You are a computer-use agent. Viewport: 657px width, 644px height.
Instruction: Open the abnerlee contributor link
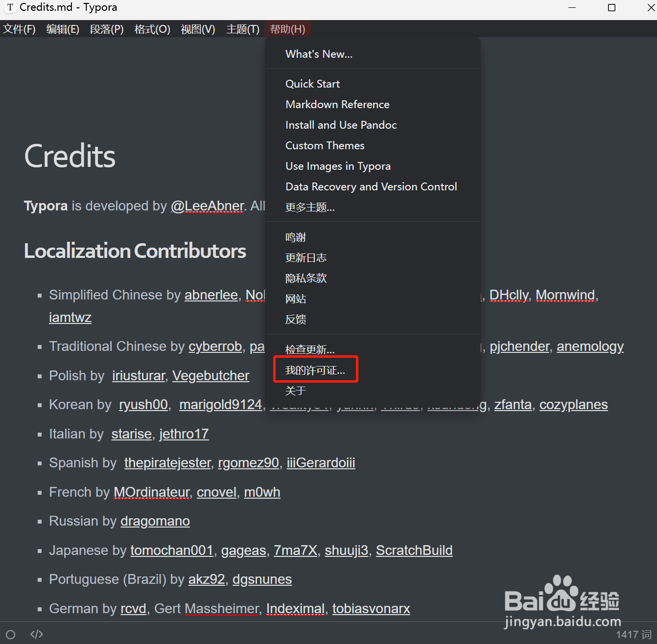click(211, 295)
